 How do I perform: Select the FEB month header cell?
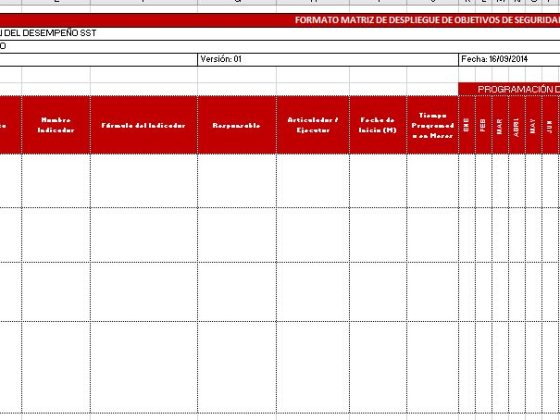pyautogui.click(x=484, y=125)
